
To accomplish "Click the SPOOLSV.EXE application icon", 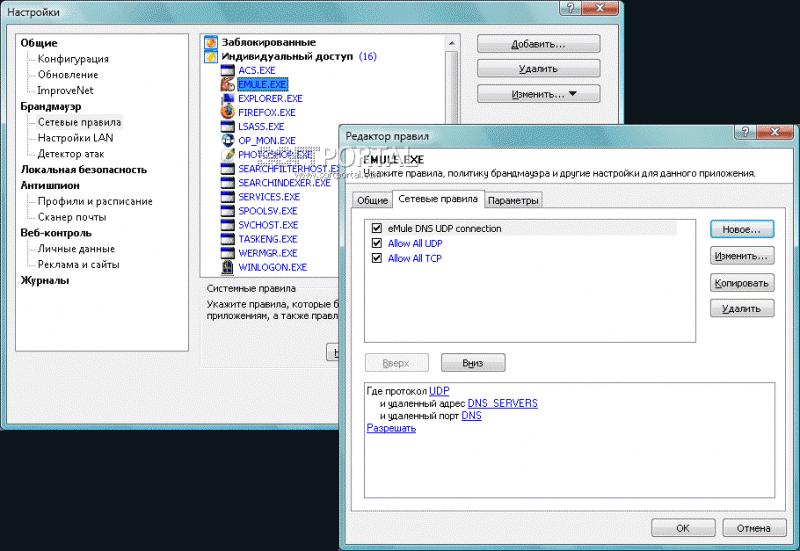I will click(x=228, y=211).
